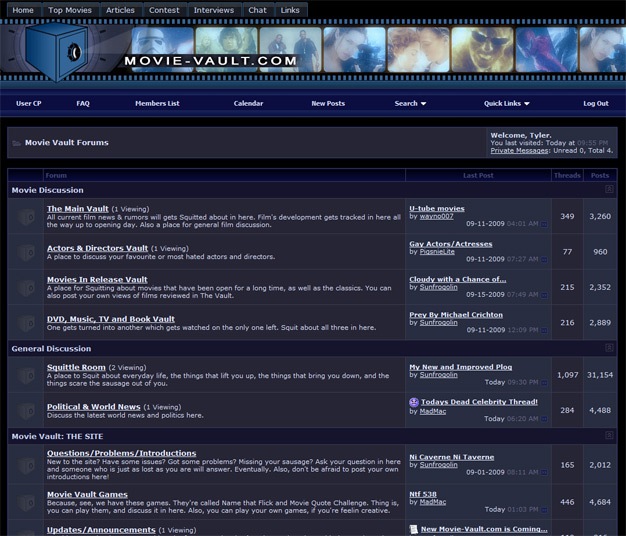Open the U-tube movies thread
Viewport: 626px width, 536px height.
(437, 208)
